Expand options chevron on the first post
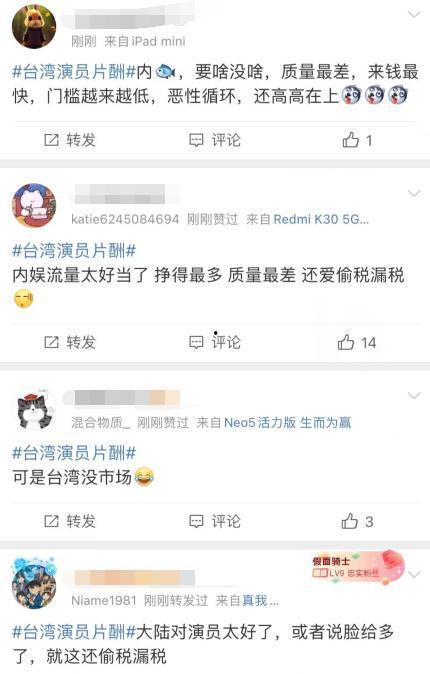 [414, 15]
